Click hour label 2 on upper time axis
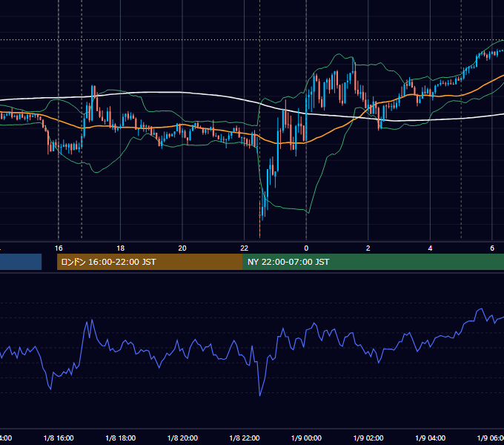This screenshot has width=504, height=445. (368, 248)
